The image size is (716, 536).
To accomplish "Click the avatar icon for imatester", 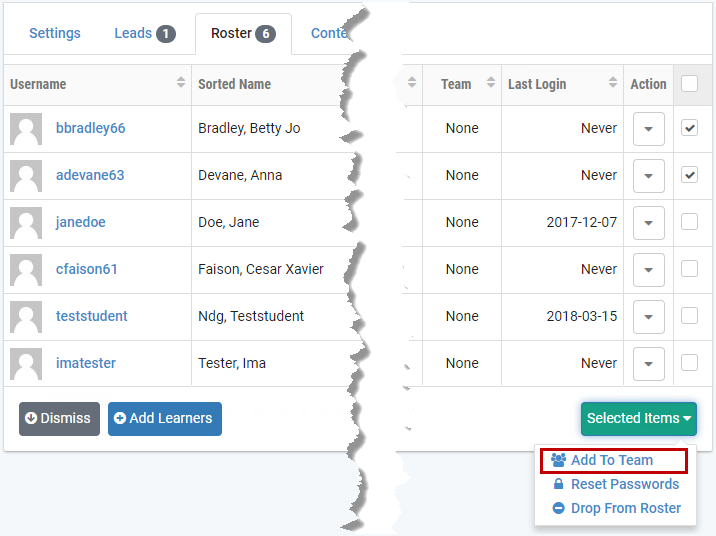I will (26, 364).
